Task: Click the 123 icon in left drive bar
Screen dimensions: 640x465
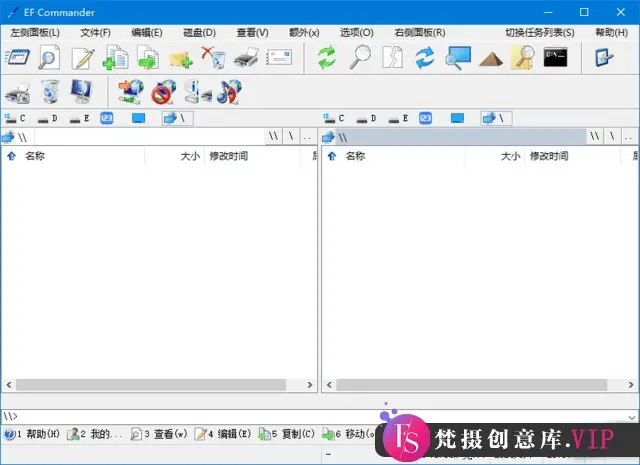Action: point(107,118)
